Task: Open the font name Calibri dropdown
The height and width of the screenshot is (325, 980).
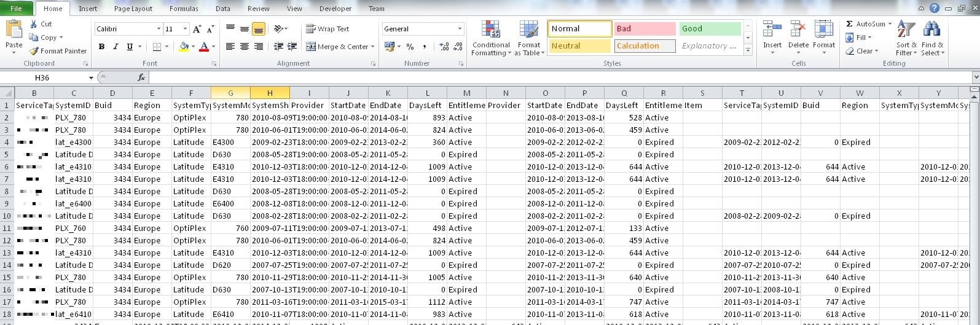Action: tap(159, 29)
